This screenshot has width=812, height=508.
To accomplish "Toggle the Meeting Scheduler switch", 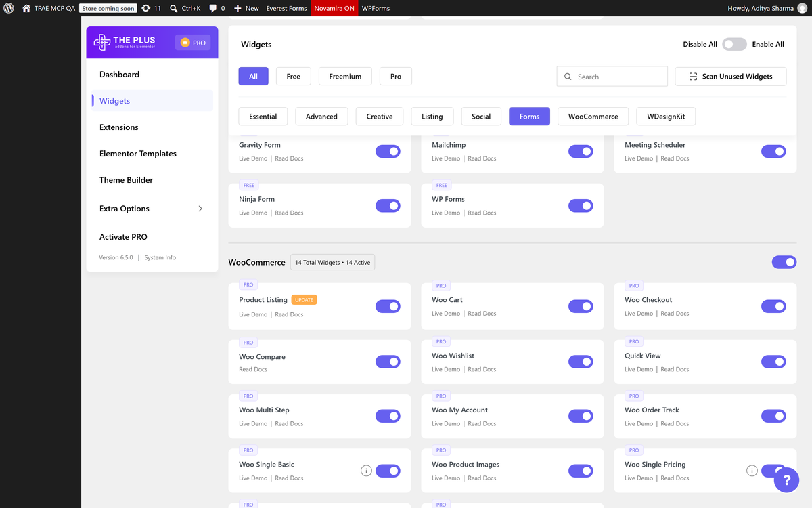I will click(773, 151).
